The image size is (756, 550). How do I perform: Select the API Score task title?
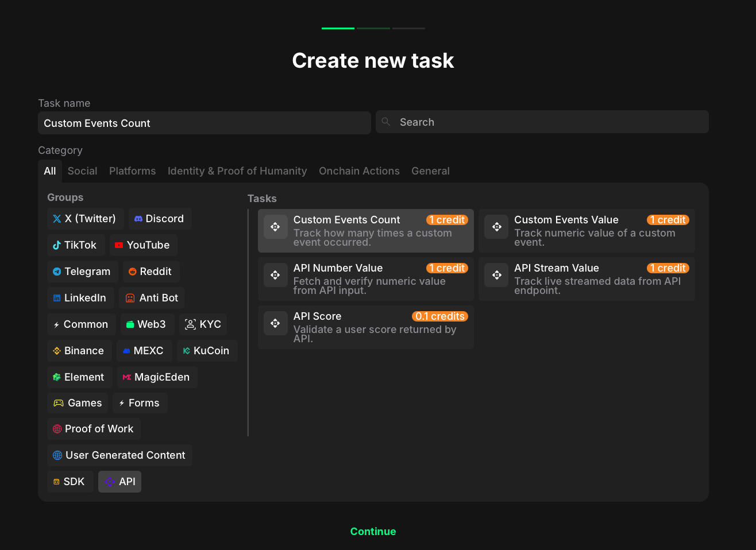(x=317, y=316)
